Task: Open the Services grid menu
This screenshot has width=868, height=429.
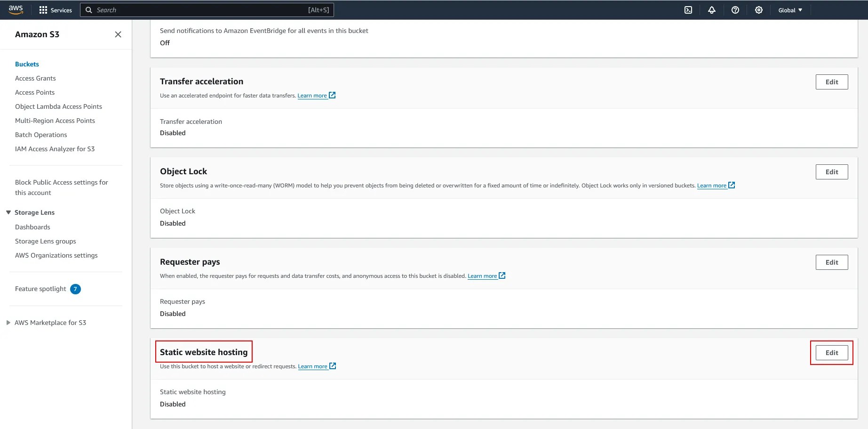Action: (x=55, y=10)
